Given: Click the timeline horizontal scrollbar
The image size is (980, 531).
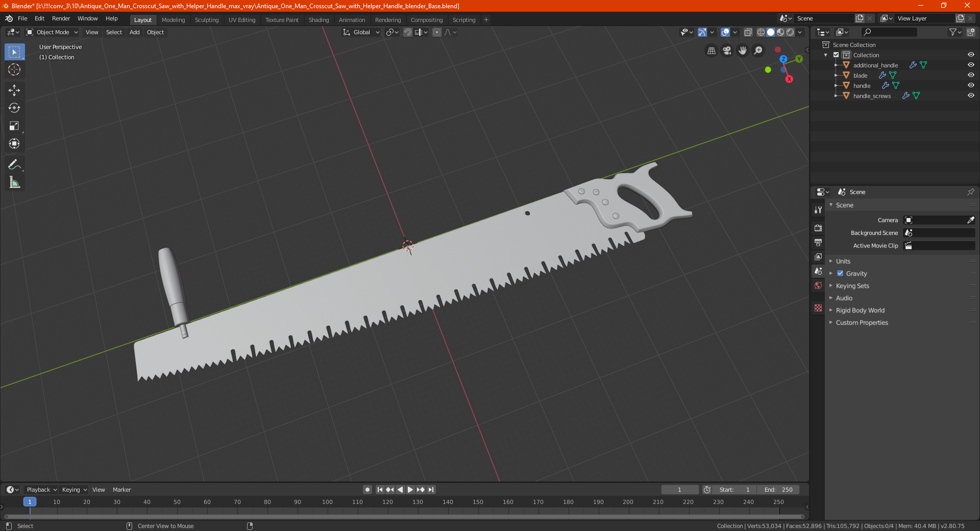Looking at the screenshot, I should point(403,517).
